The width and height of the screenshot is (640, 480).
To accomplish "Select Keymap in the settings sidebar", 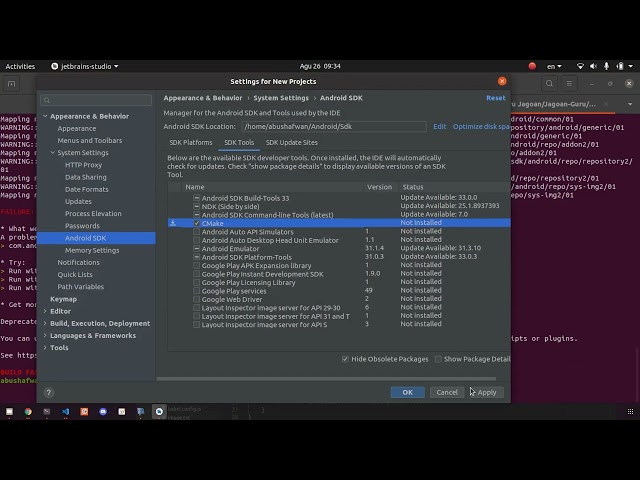I will tap(63, 299).
